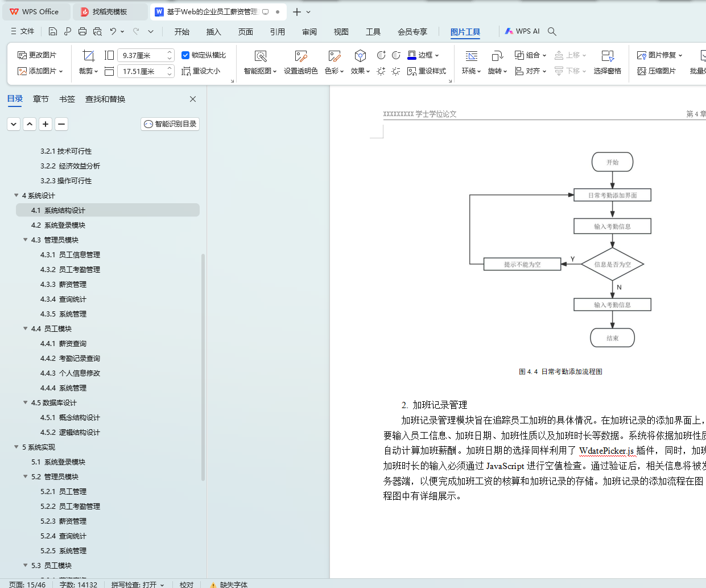Switch to the 找稻壳模板 window tab
This screenshot has width=706, height=588.
coord(110,11)
